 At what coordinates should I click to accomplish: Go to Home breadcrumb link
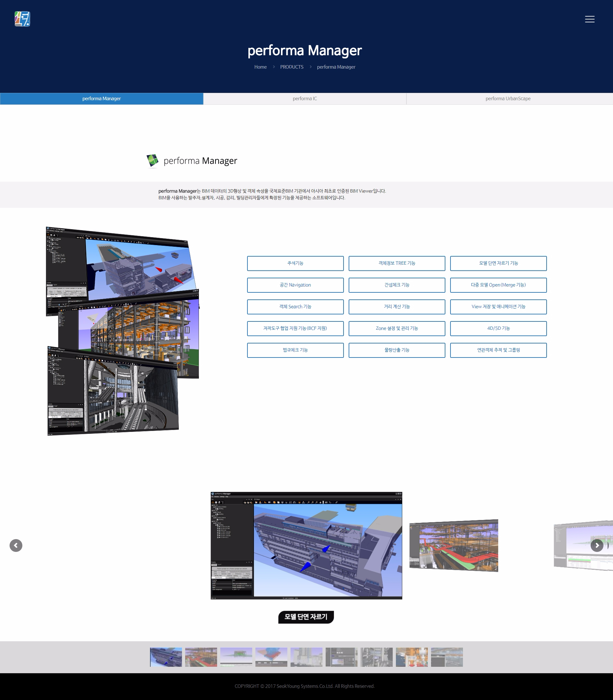click(x=260, y=67)
